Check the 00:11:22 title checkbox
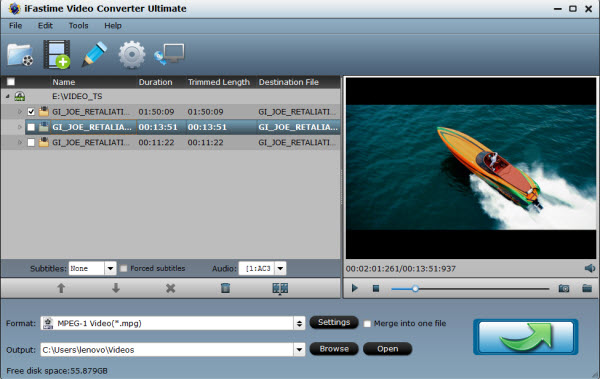600x379 pixels. 31,142
